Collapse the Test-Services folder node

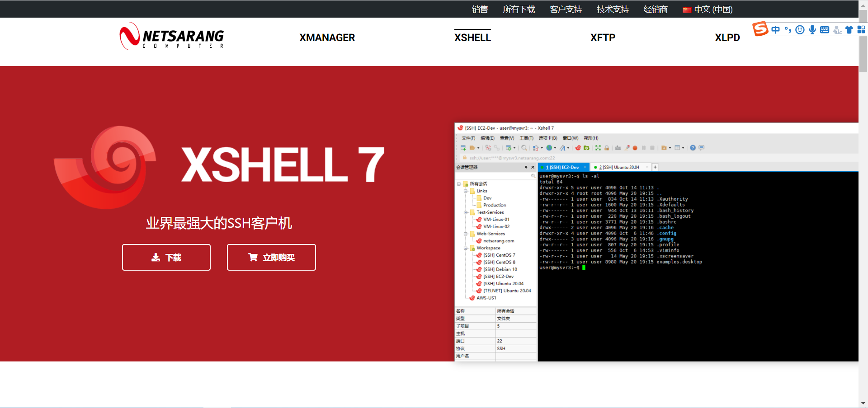pyautogui.click(x=466, y=212)
